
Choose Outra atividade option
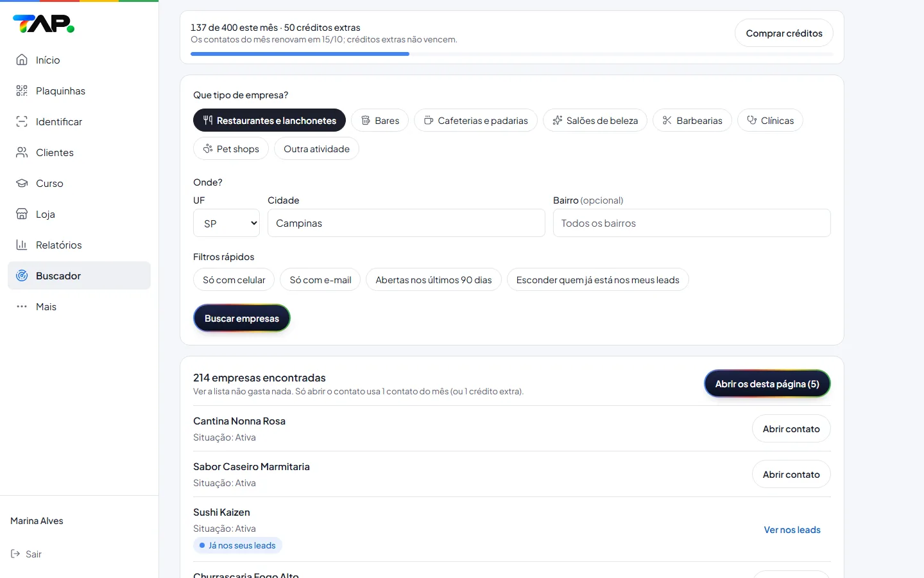click(x=316, y=148)
